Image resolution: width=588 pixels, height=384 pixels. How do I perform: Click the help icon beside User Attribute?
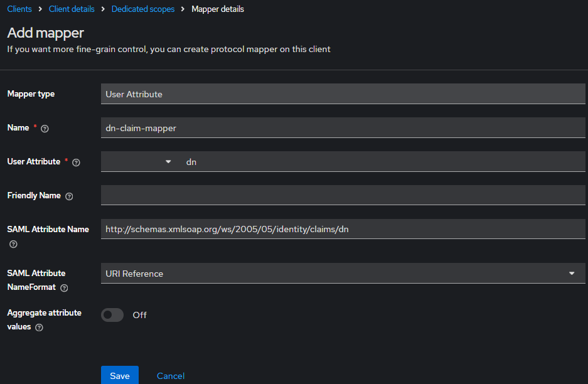(76, 162)
